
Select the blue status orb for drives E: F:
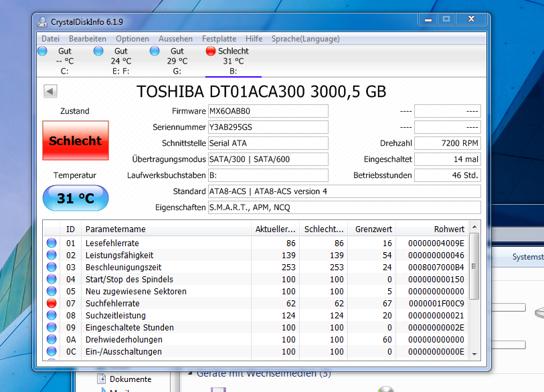[x=98, y=51]
